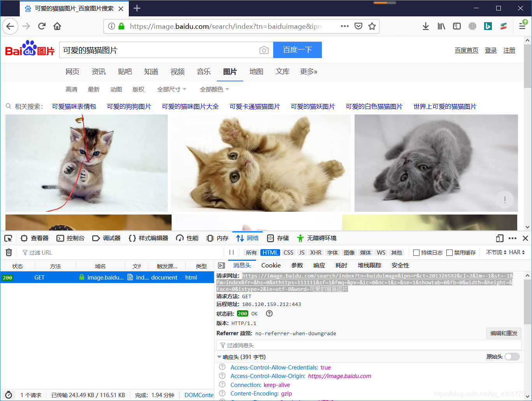Screen dimensions: 532x401
Task: Open page actions three-dot menu
Action: (x=345, y=26)
